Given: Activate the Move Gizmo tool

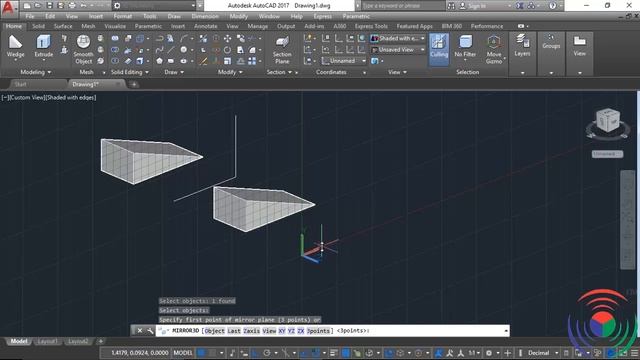Looking at the screenshot, I should click(x=494, y=49).
